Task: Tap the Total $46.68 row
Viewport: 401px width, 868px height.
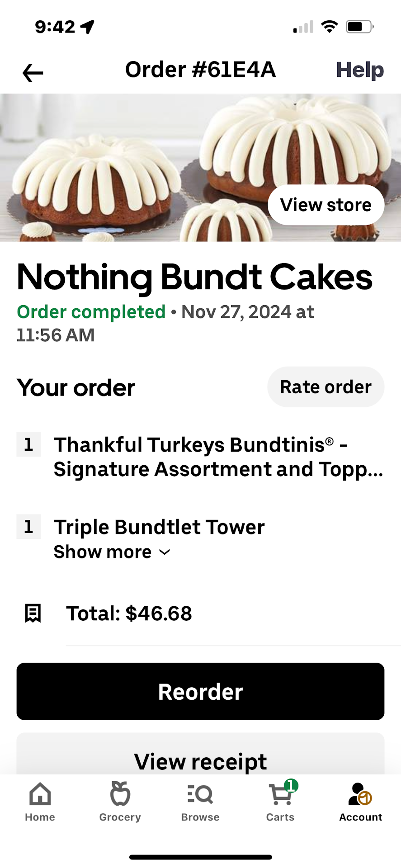Action: click(129, 613)
